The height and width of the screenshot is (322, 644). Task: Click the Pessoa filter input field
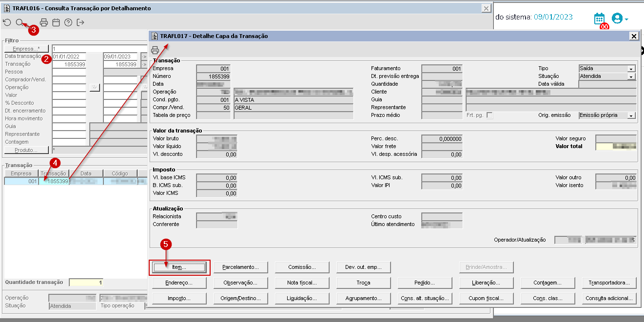tap(69, 72)
